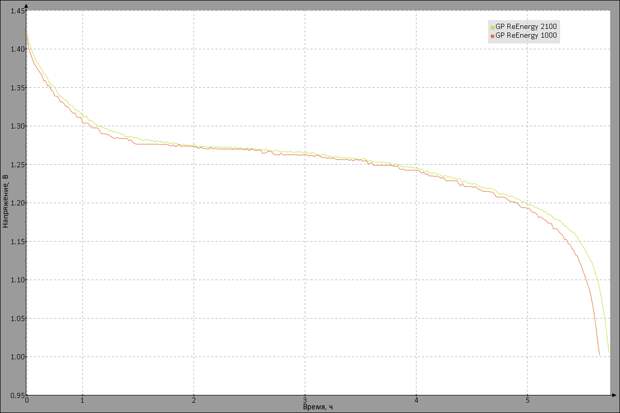Click the 1.20 voltage axis tick label
This screenshot has height=413, width=620.
click(x=16, y=203)
